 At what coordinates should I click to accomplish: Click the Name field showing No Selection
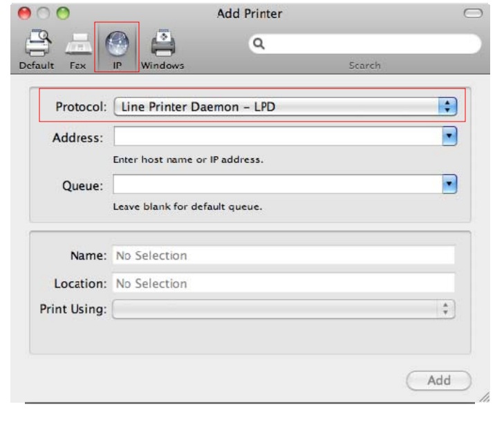(283, 256)
